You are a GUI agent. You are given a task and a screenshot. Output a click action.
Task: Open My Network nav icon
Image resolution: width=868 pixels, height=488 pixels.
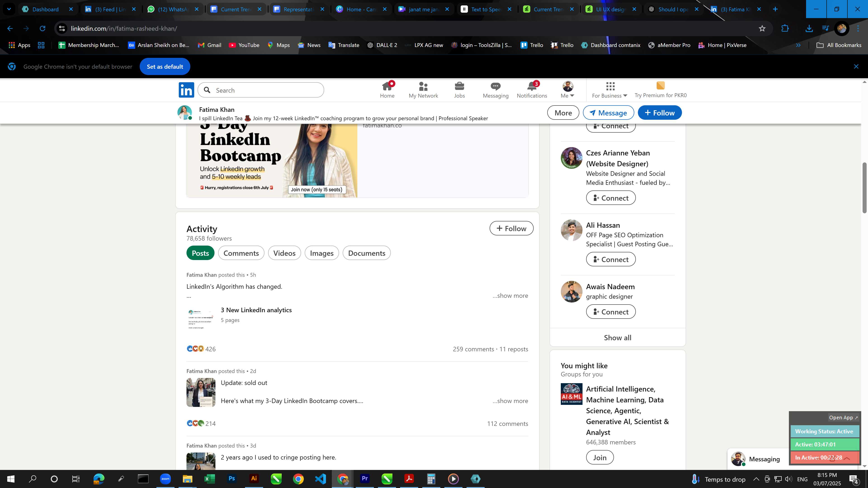[423, 90]
